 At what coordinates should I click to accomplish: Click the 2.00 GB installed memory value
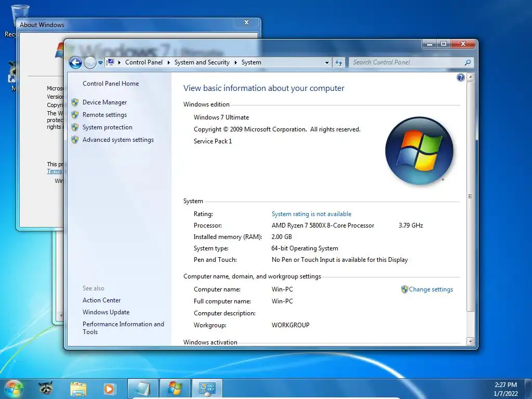(x=282, y=237)
